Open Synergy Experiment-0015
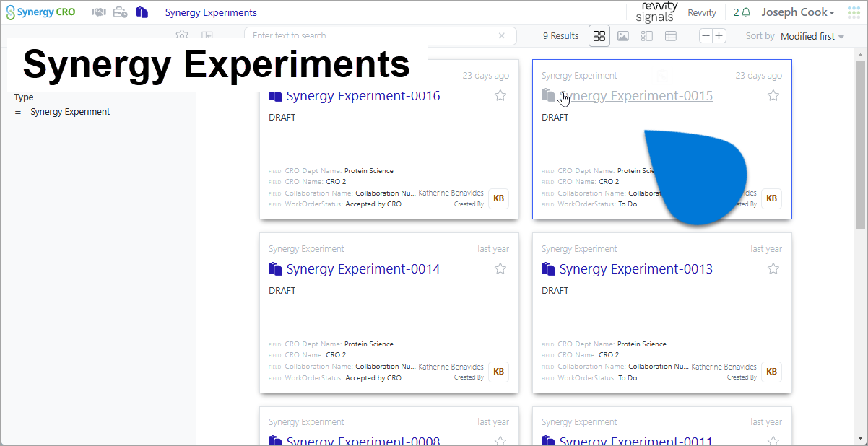The height and width of the screenshot is (446, 868). pyautogui.click(x=636, y=96)
